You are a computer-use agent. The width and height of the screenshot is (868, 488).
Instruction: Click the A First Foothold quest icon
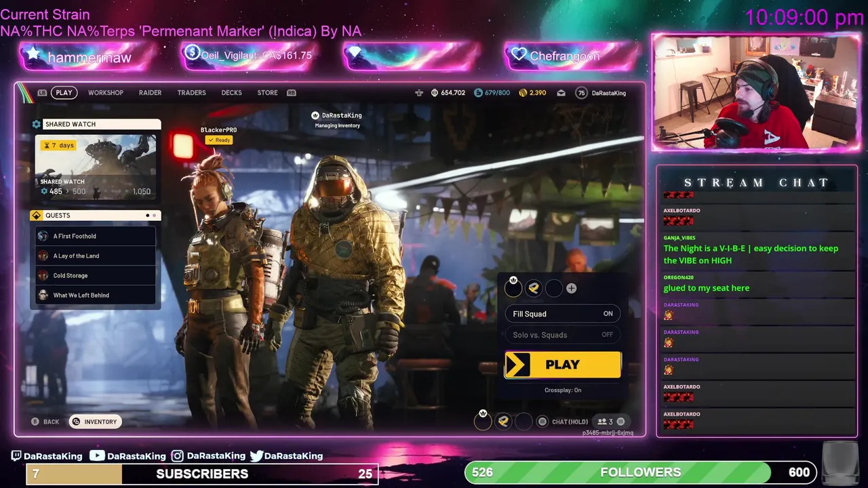click(43, 236)
